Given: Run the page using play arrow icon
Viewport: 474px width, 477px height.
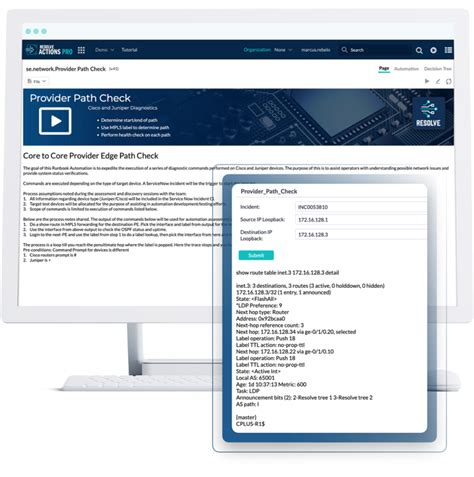Looking at the screenshot, I should 427,81.
